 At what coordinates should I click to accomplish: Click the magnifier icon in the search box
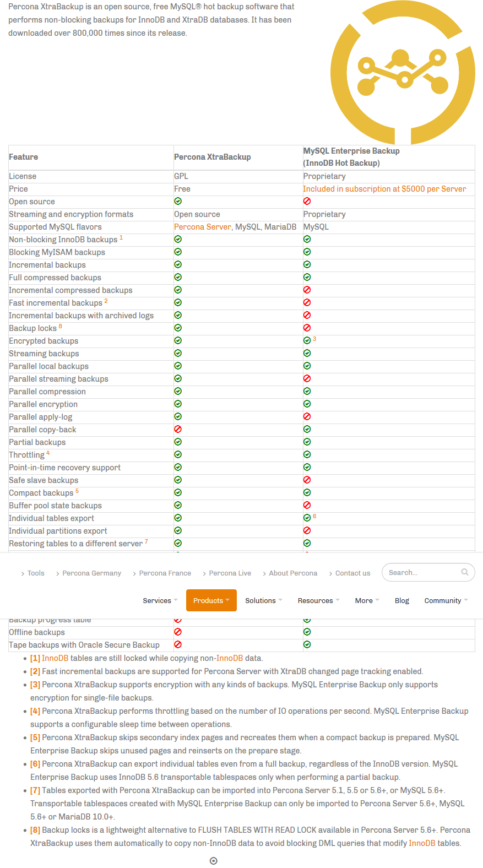tap(465, 572)
